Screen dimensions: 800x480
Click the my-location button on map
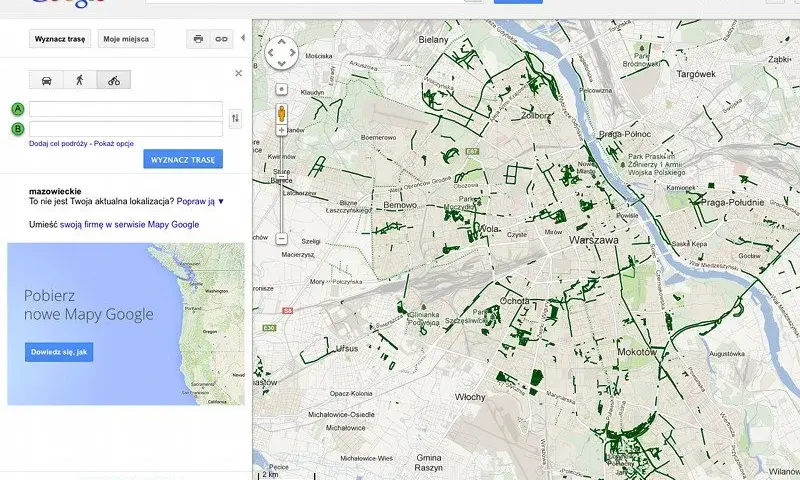[x=282, y=90]
